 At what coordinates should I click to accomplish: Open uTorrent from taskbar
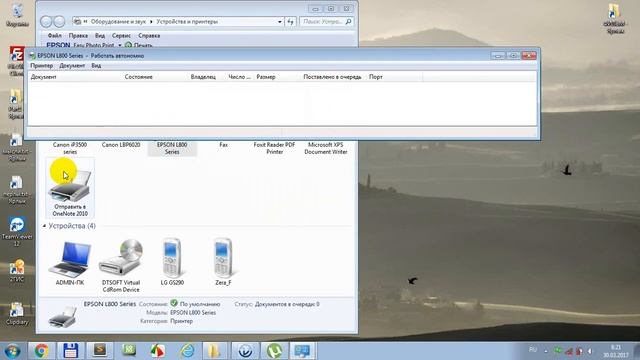(274, 351)
